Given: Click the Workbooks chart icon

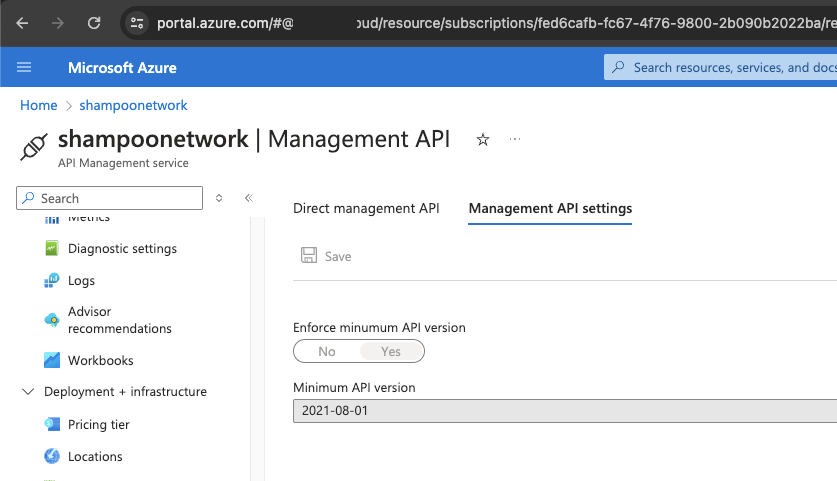Looking at the screenshot, I should 52,360.
